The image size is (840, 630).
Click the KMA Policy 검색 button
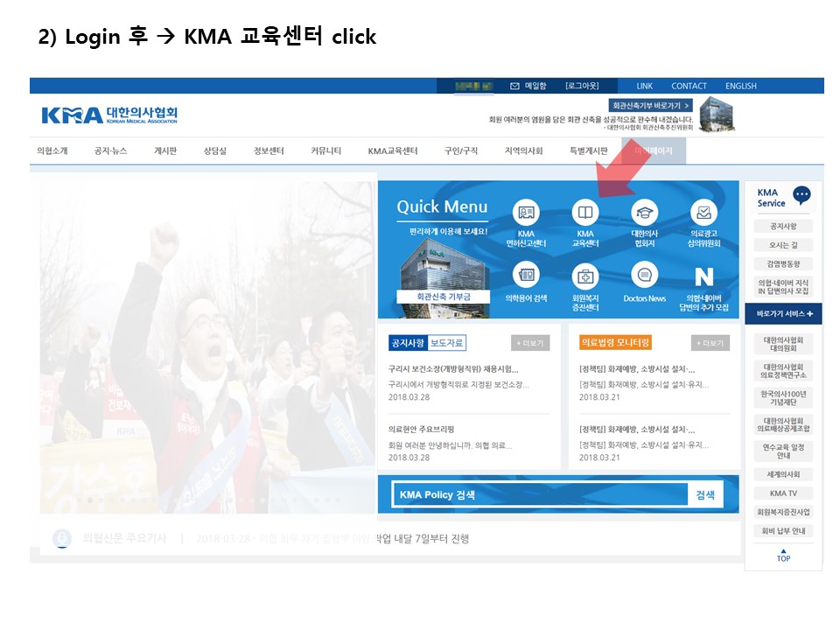(705, 495)
